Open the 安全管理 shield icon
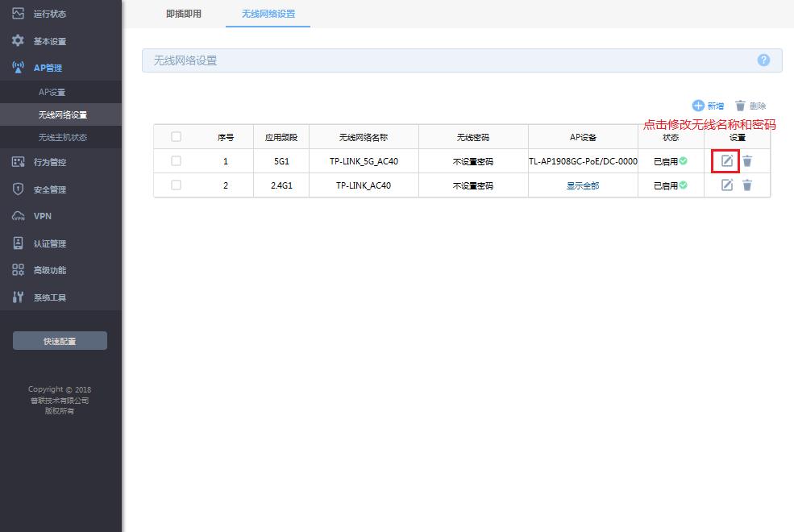Image resolution: width=794 pixels, height=532 pixels. point(17,189)
